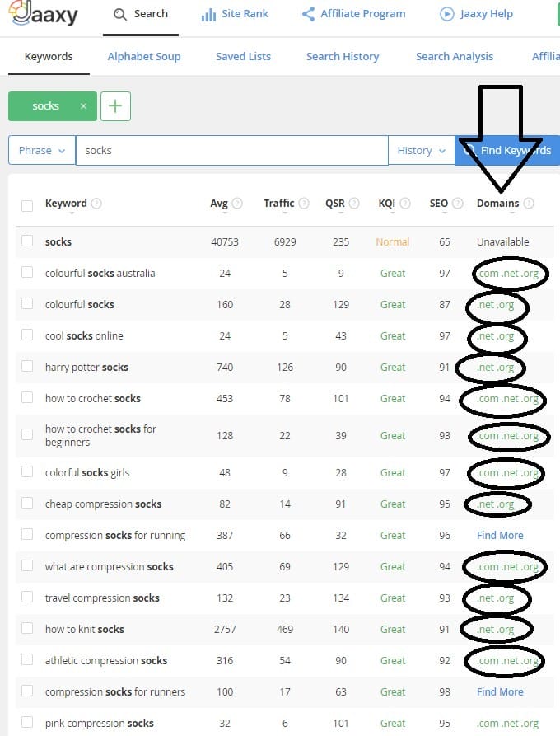
Task: Open help tooltip next to QSR header
Action: click(x=354, y=204)
